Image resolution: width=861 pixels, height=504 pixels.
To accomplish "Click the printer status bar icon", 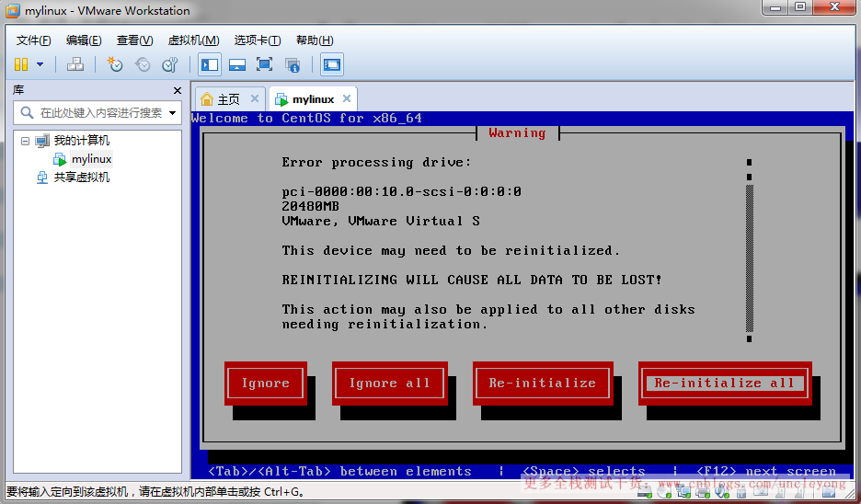I will pos(702,492).
